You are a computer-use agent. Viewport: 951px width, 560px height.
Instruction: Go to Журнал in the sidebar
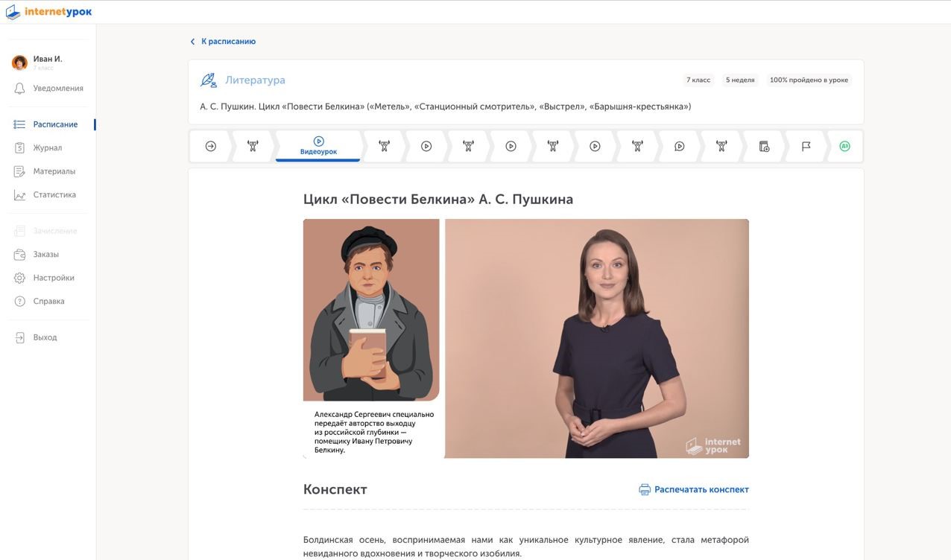click(47, 148)
